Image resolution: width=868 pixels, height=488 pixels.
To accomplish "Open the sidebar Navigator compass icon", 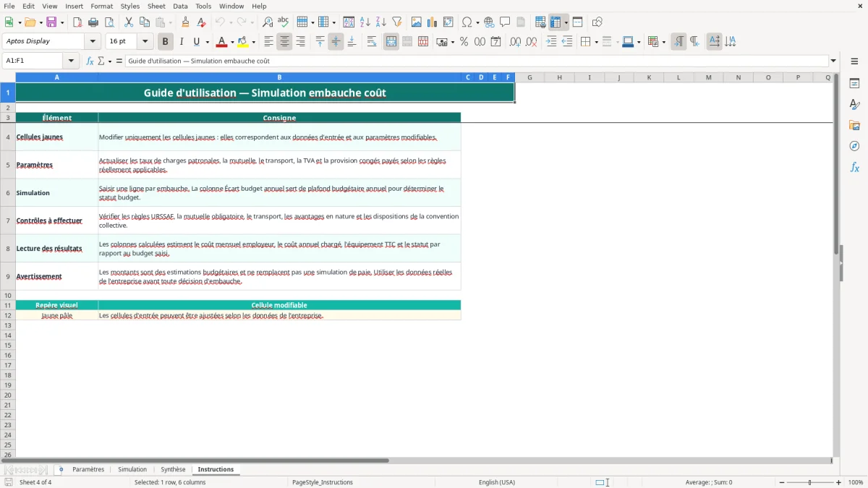I will pos(854,146).
